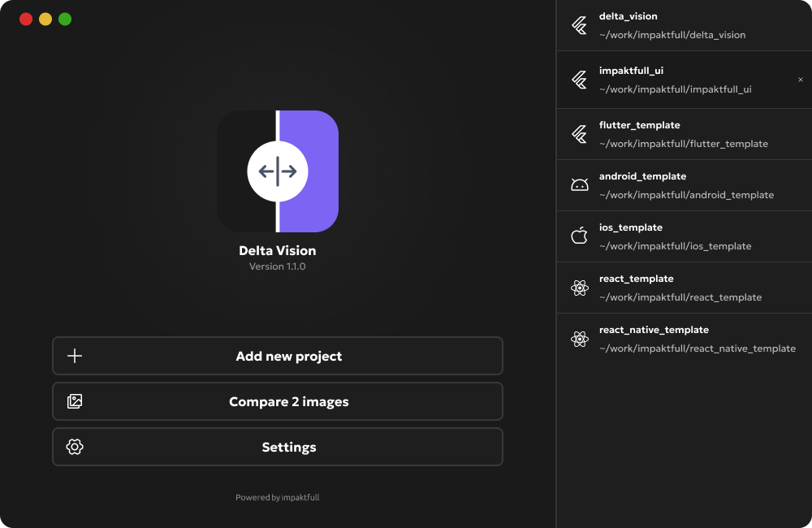This screenshot has height=528, width=812.
Task: Select the react_template project name
Action: pos(637,279)
